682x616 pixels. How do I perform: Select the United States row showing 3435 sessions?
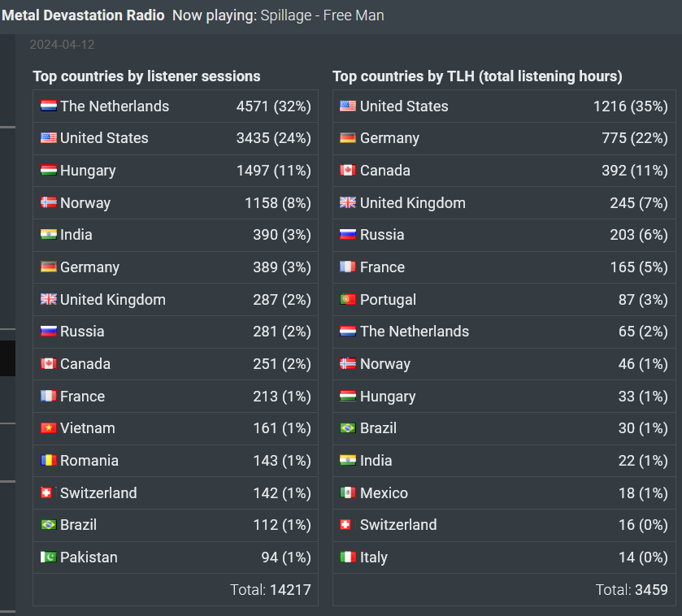176,138
